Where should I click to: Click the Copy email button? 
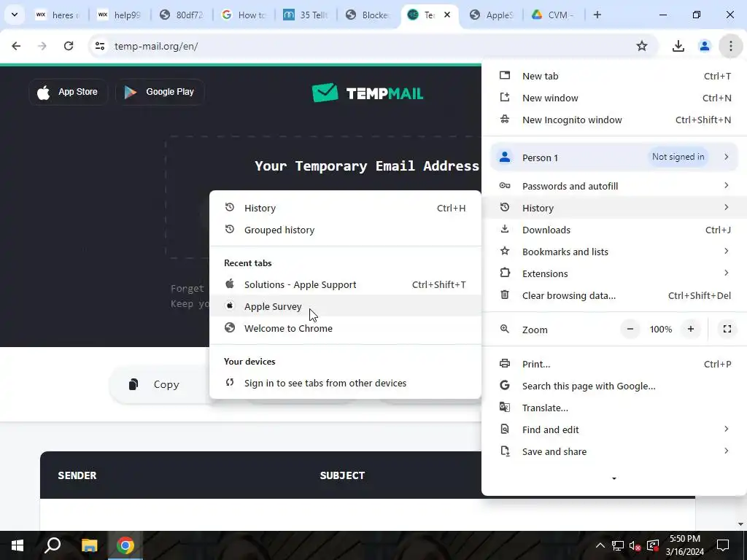pos(160,384)
